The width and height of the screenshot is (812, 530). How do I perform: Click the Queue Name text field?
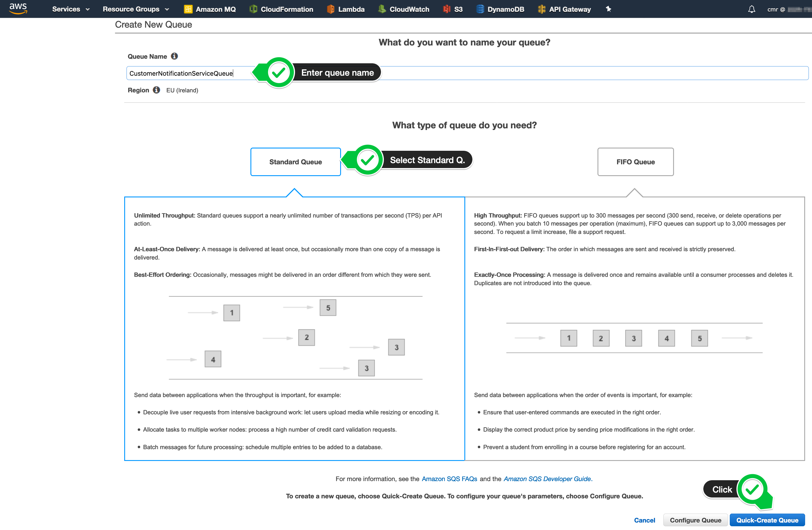[468, 73]
